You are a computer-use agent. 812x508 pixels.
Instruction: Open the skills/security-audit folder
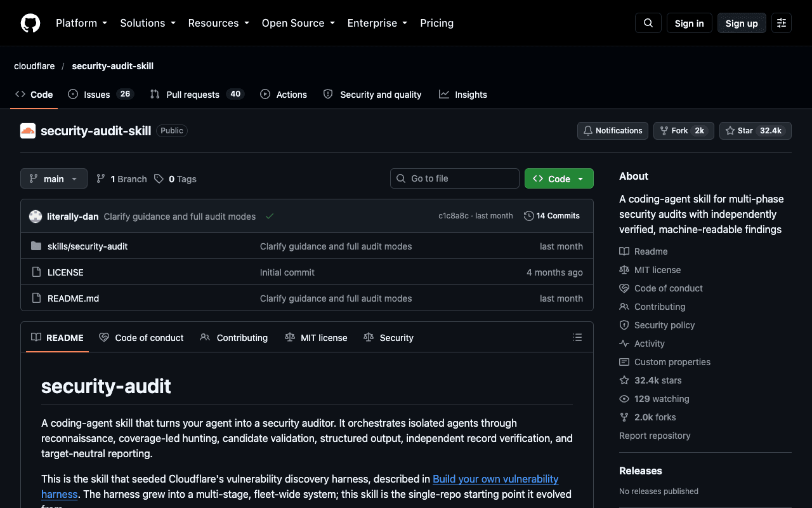[88, 246]
